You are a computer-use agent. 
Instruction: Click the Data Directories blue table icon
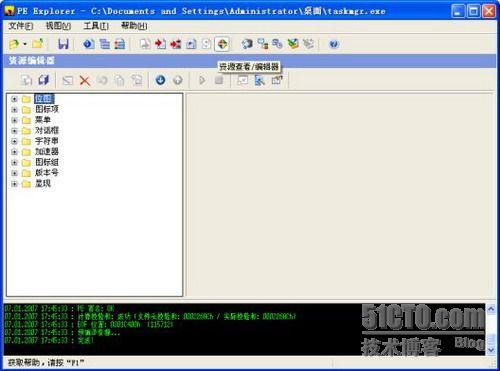coord(104,44)
